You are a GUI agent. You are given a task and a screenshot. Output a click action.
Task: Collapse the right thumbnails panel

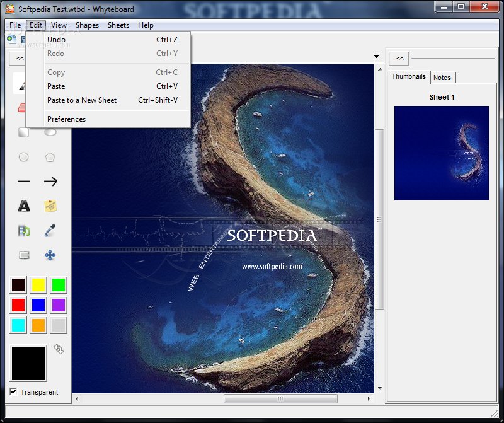pos(399,58)
